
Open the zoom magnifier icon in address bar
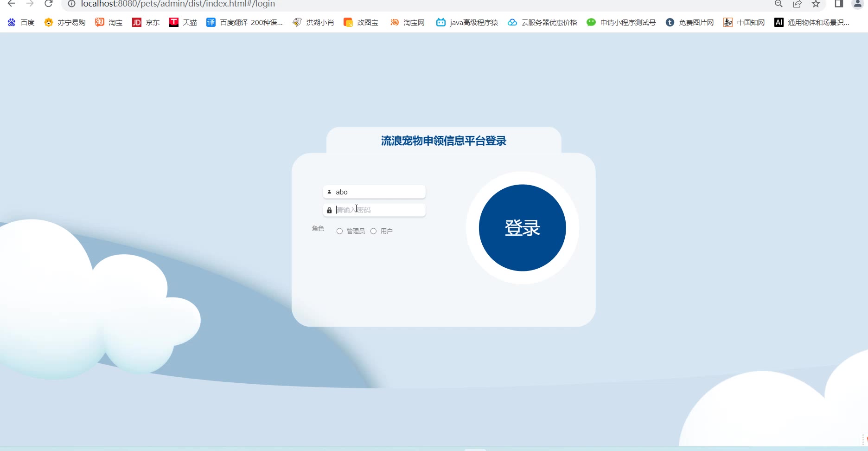779,4
